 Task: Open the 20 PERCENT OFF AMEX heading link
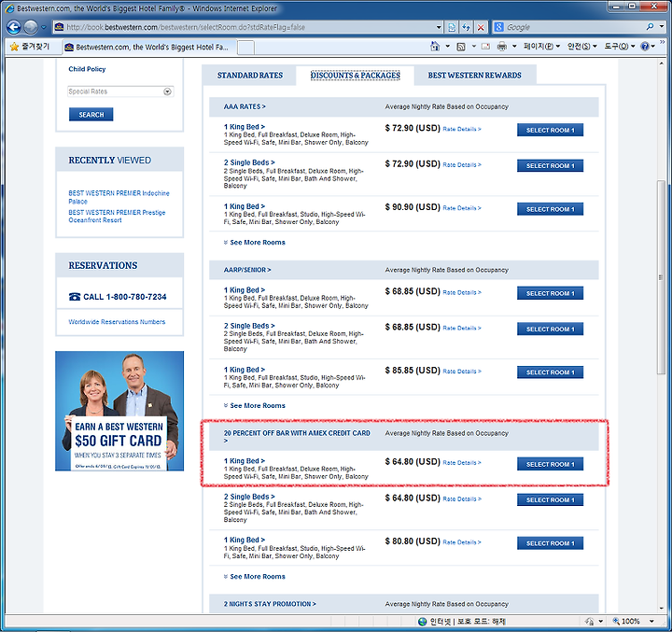pyautogui.click(x=297, y=437)
